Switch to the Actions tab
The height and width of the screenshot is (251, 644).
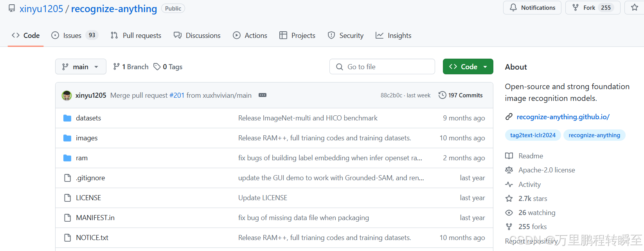click(250, 36)
